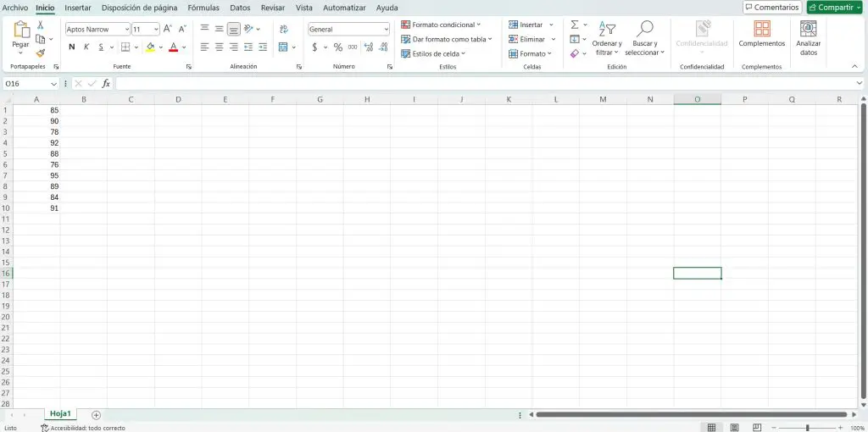Viewport: 868px width, 432px height.
Task: Toggle underline formatting S
Action: (101, 47)
